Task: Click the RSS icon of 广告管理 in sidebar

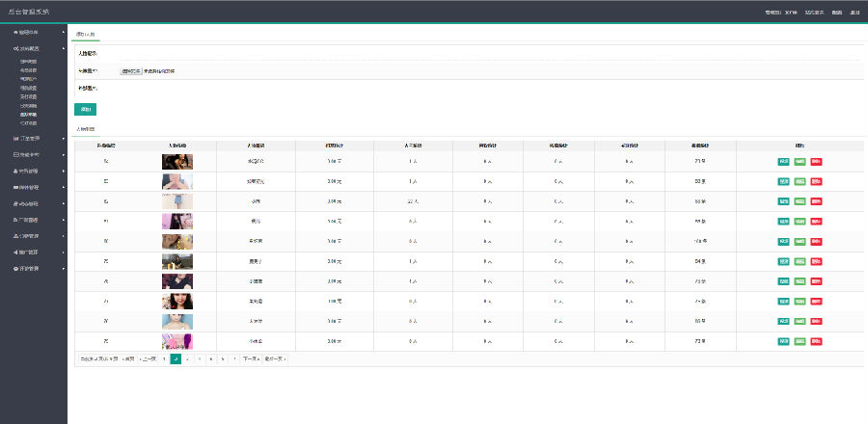Action: 15,220
